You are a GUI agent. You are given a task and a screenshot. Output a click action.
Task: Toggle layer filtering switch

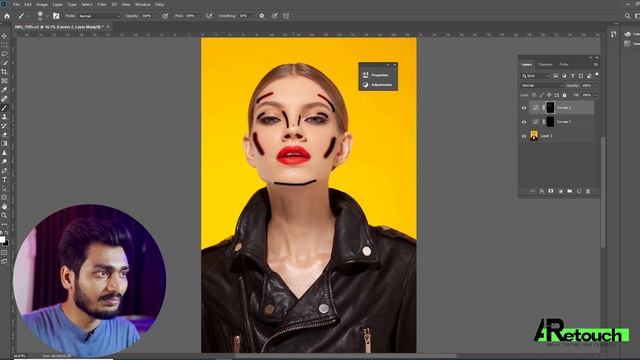point(597,75)
